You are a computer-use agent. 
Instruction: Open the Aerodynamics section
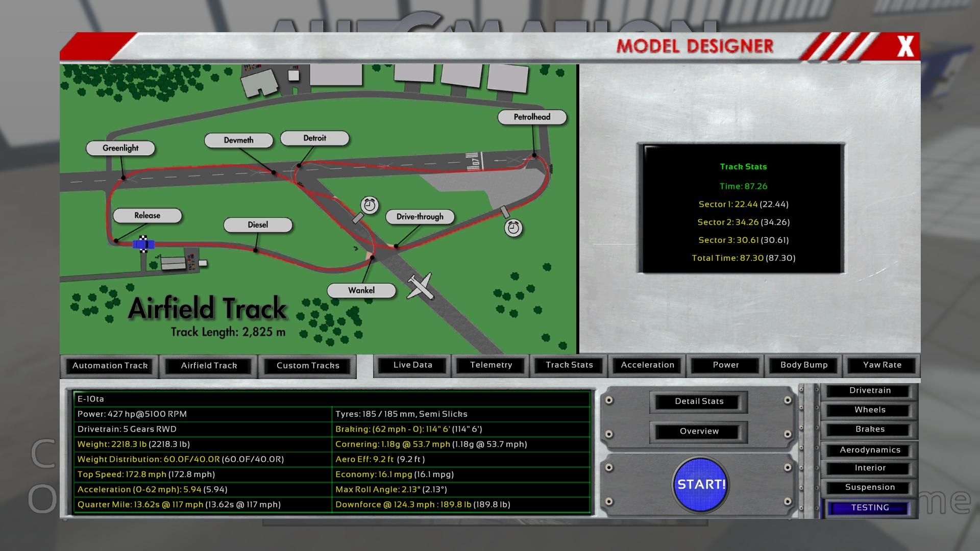tap(869, 450)
